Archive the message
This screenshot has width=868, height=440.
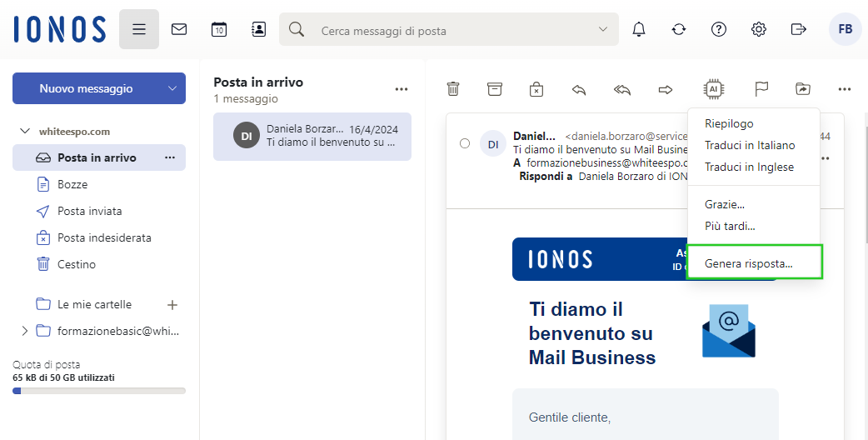point(494,88)
